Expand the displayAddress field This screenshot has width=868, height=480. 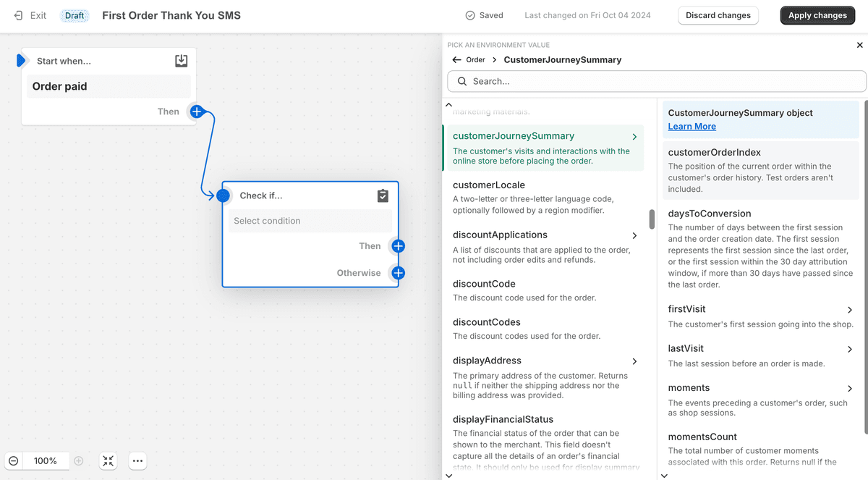(634, 361)
